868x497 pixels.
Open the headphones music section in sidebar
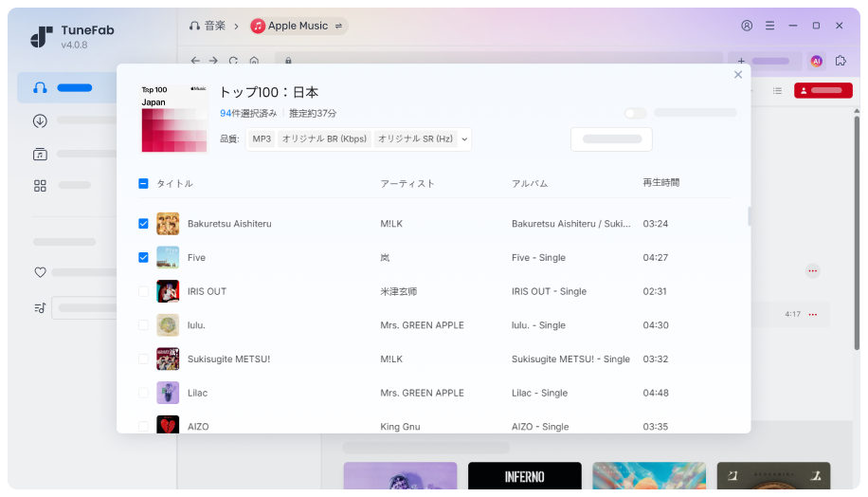pyautogui.click(x=40, y=87)
